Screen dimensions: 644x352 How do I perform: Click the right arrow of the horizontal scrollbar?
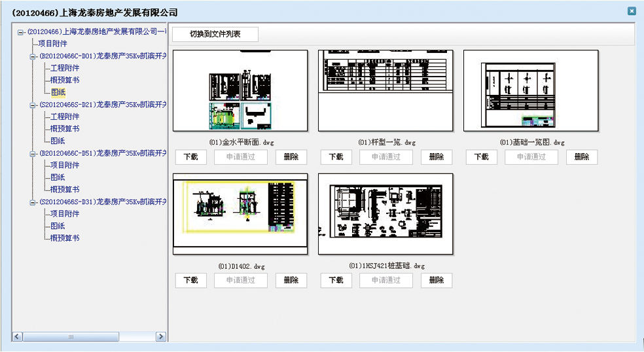tap(160, 336)
